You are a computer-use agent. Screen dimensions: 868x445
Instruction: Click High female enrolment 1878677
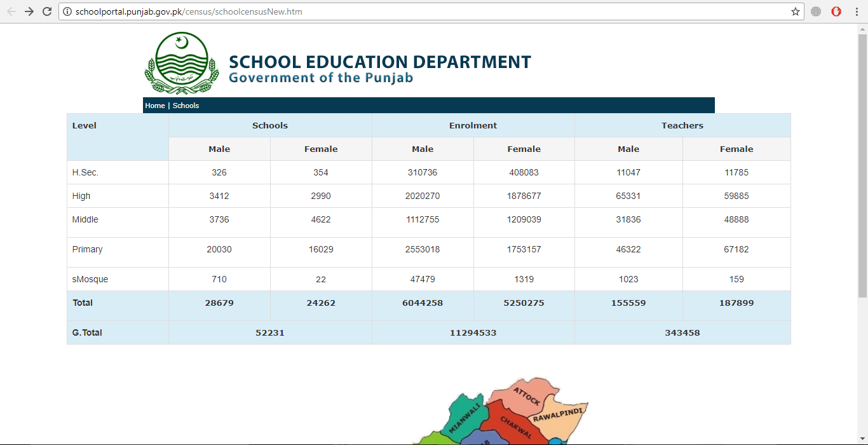(524, 196)
